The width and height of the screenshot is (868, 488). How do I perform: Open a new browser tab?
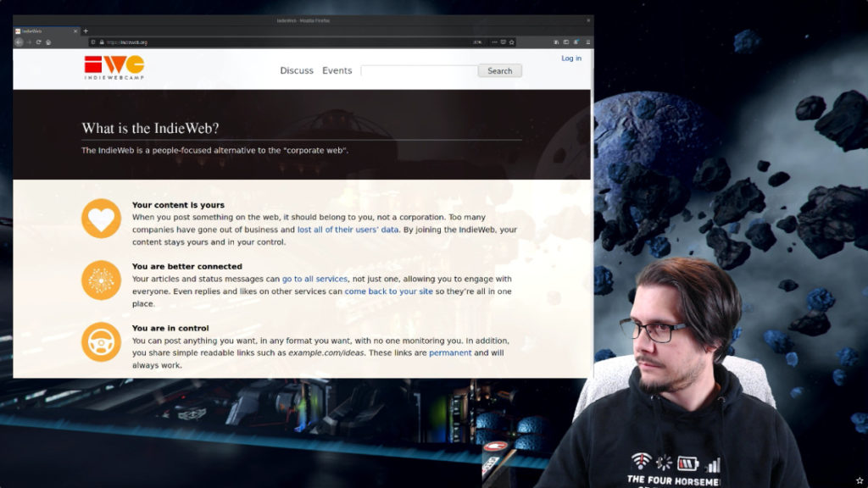coord(86,31)
